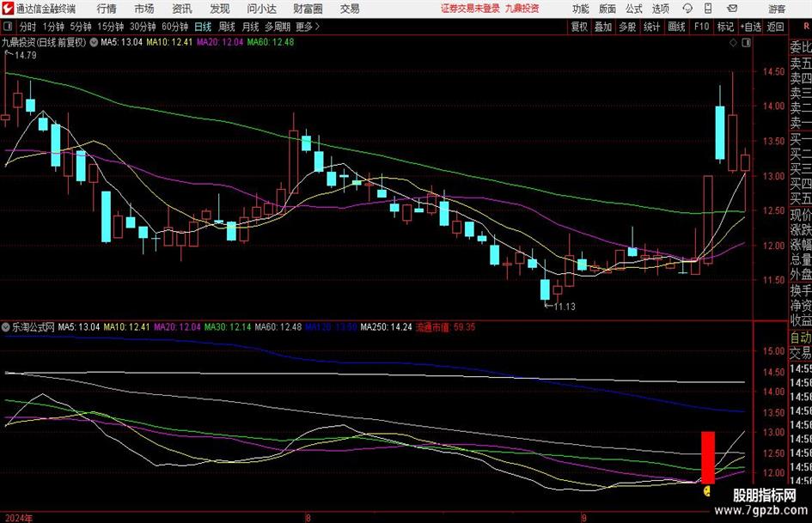
Task: Click the 委比 label in right sidebar
Action: (x=801, y=47)
